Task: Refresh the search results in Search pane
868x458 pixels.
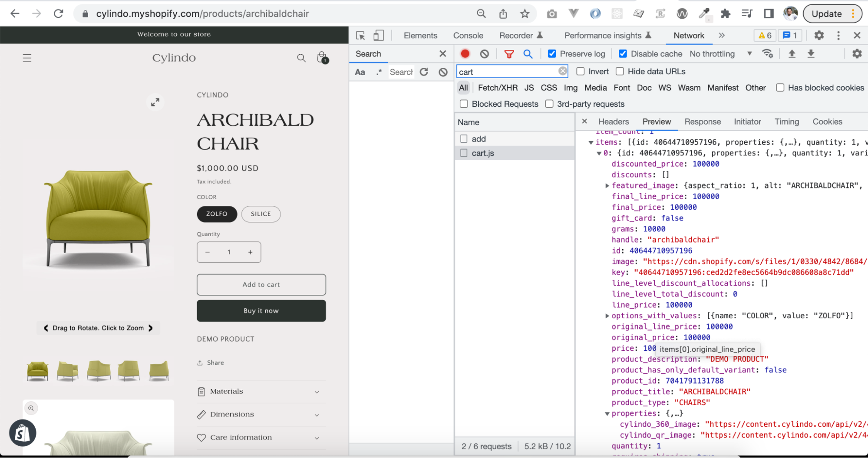Action: click(424, 72)
